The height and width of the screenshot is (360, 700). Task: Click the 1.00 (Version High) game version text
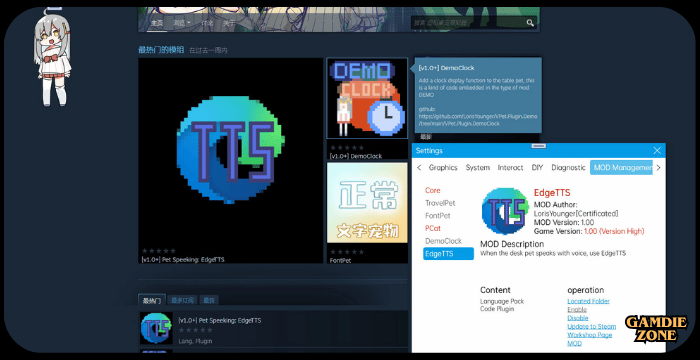click(x=614, y=231)
